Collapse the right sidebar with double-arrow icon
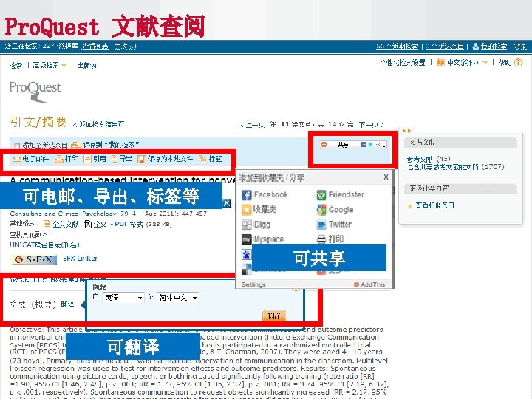 click(406, 130)
